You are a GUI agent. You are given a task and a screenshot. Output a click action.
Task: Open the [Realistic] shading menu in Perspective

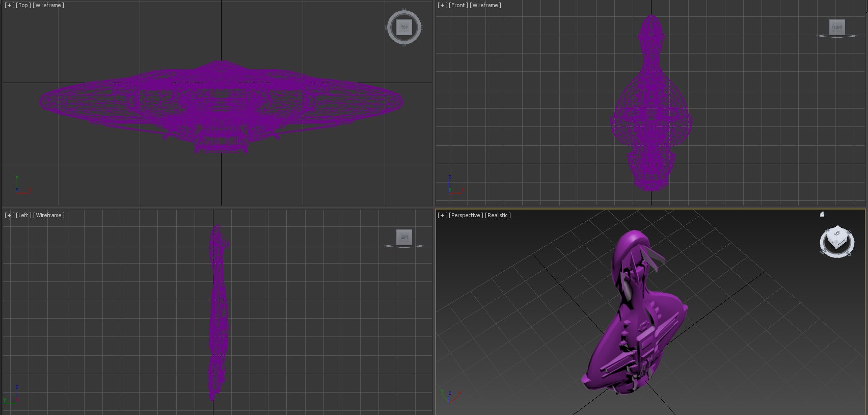click(498, 215)
